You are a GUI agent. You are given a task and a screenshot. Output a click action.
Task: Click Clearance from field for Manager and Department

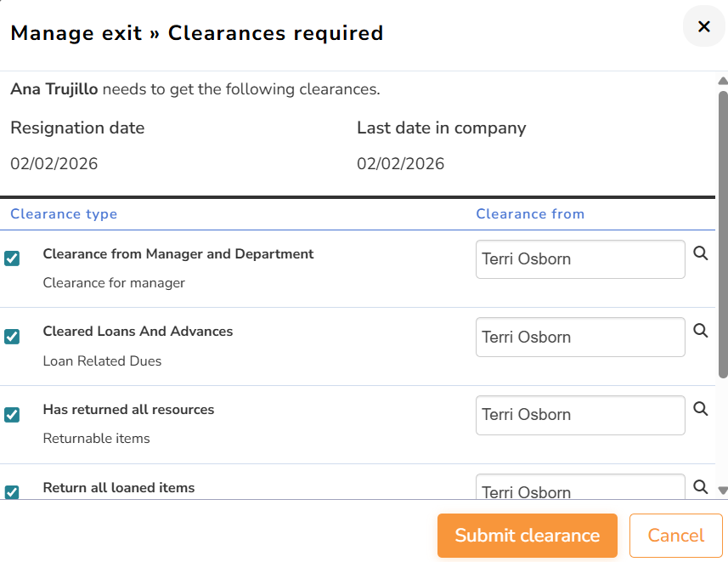pos(579,259)
